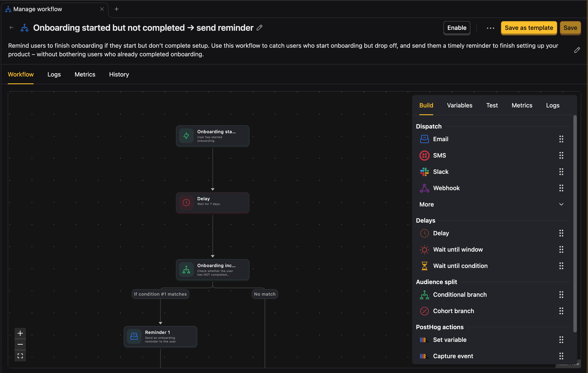Edit the workflow title with pencil icon
This screenshot has height=373, width=588.
260,28
